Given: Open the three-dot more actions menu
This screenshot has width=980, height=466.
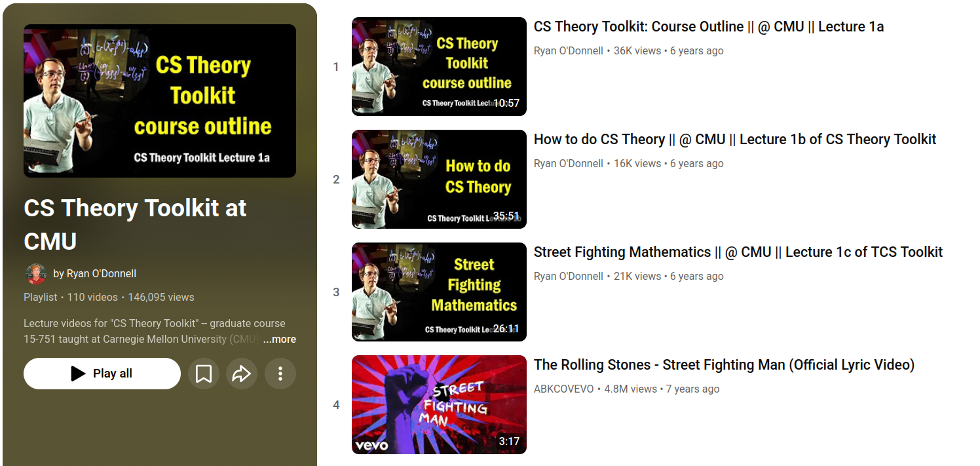Looking at the screenshot, I should tap(280, 374).
